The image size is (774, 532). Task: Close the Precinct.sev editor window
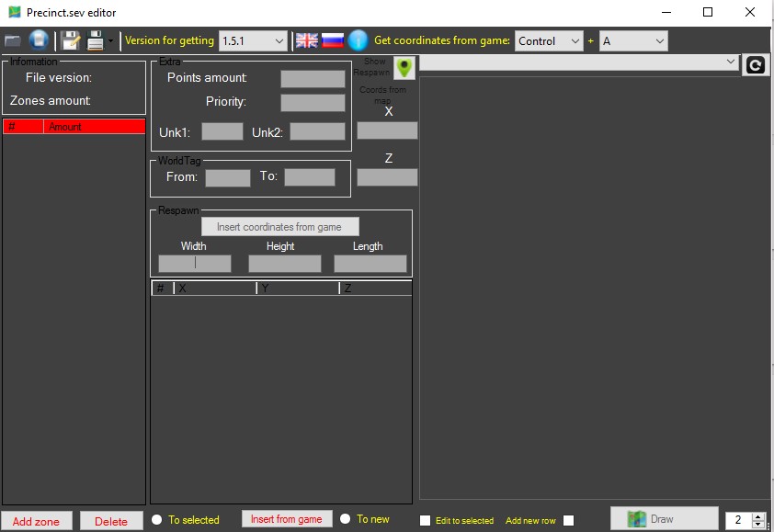click(750, 12)
